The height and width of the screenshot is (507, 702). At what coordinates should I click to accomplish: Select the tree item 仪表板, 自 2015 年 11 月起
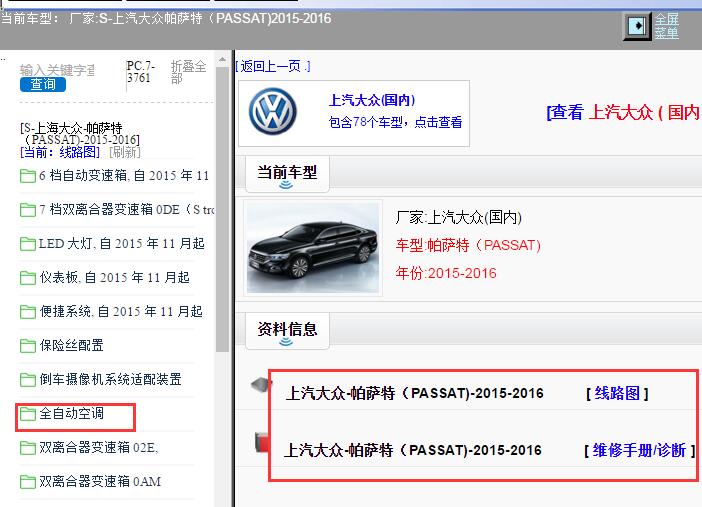tap(115, 278)
